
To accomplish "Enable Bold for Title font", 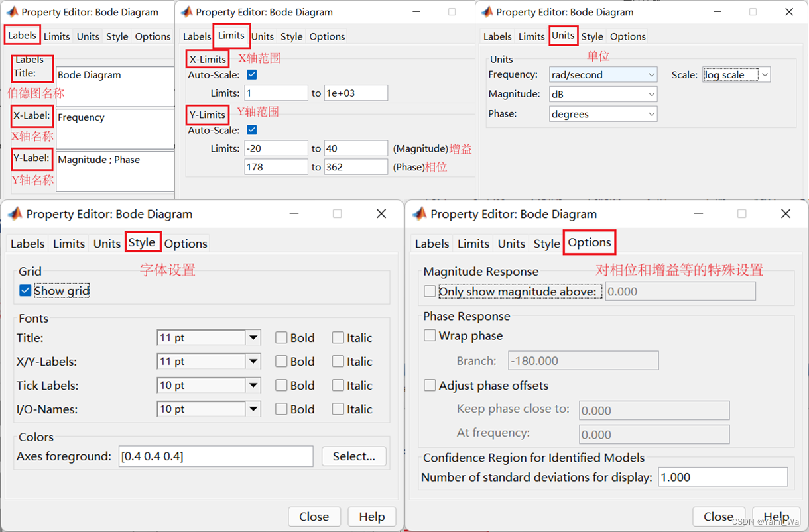I will coord(281,338).
